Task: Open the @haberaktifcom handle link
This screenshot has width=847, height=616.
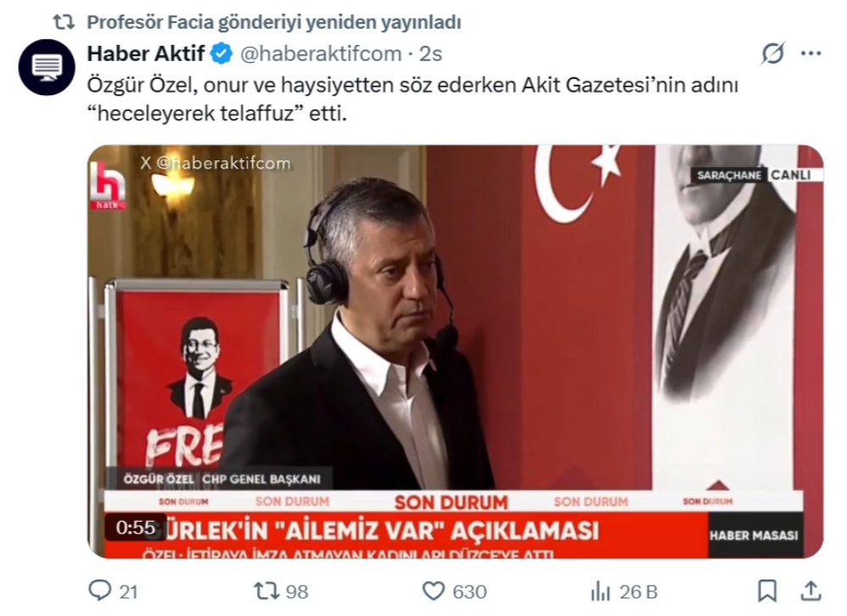Action: point(321,53)
